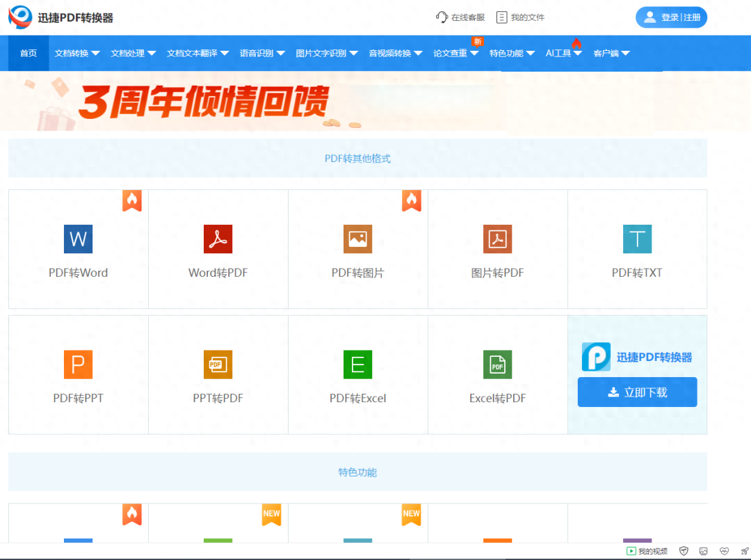Screen dimensions: 751x560
Task: Select the green PDF转Excel icon
Action: pos(357,364)
